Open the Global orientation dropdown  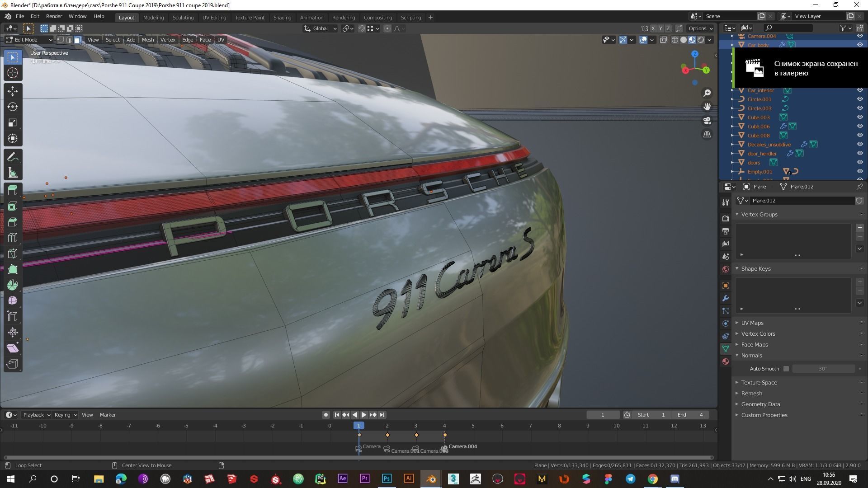click(320, 28)
